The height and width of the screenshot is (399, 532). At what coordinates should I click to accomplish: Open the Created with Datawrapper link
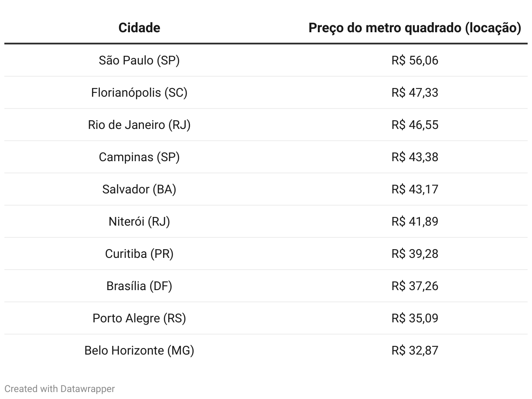tap(60, 389)
